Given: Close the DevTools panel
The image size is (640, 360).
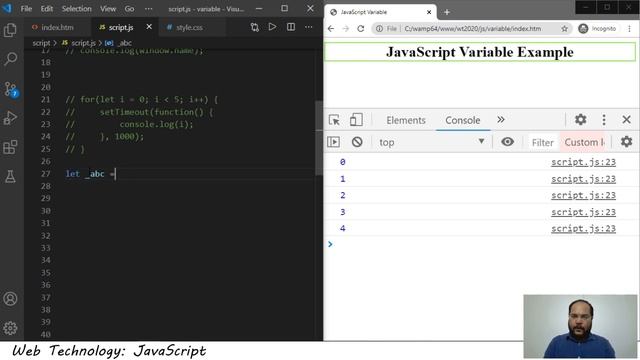Looking at the screenshot, I should 627,120.
